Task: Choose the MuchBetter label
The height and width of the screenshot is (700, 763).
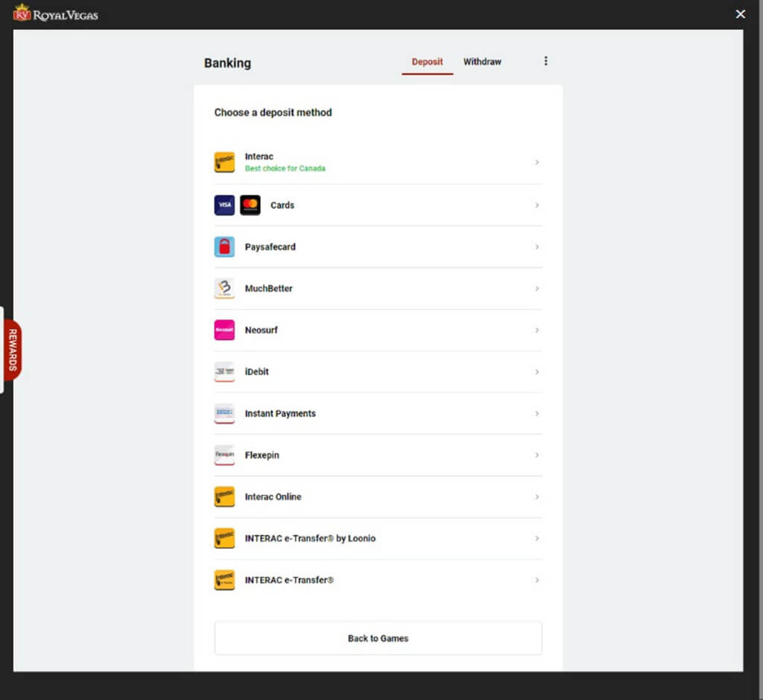Action: [x=268, y=288]
